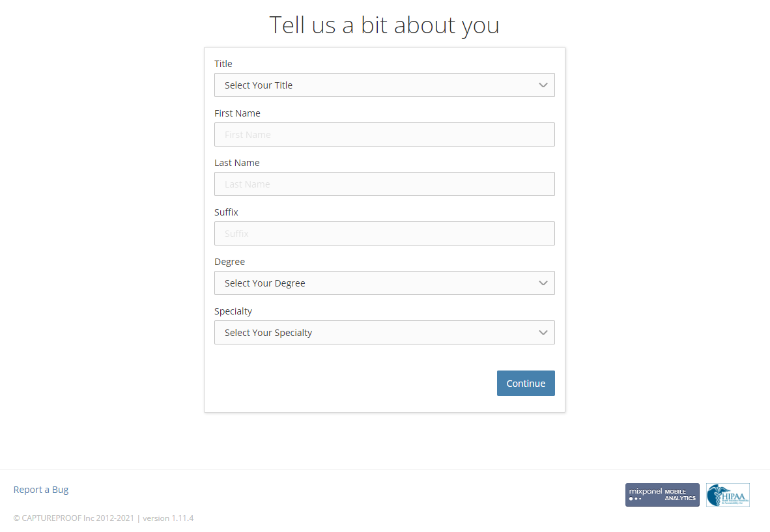770x532 pixels.
Task: Open the Select Your Title dropdown
Action: [384, 85]
